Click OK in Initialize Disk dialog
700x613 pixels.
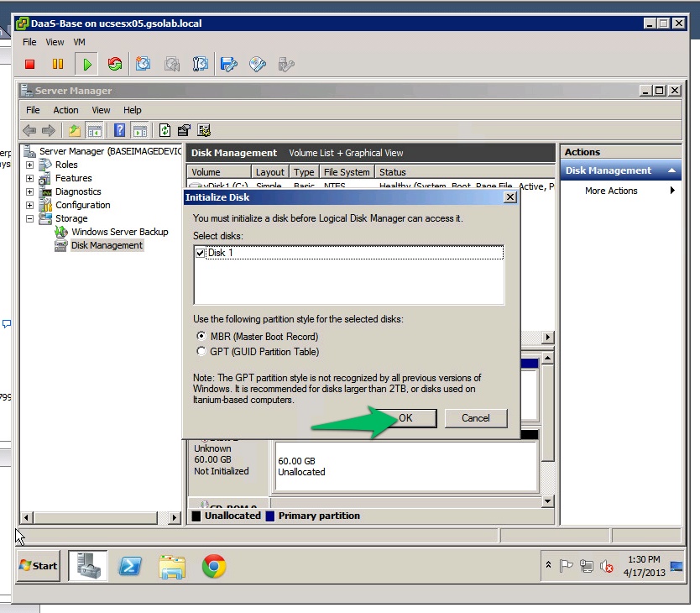(x=405, y=418)
